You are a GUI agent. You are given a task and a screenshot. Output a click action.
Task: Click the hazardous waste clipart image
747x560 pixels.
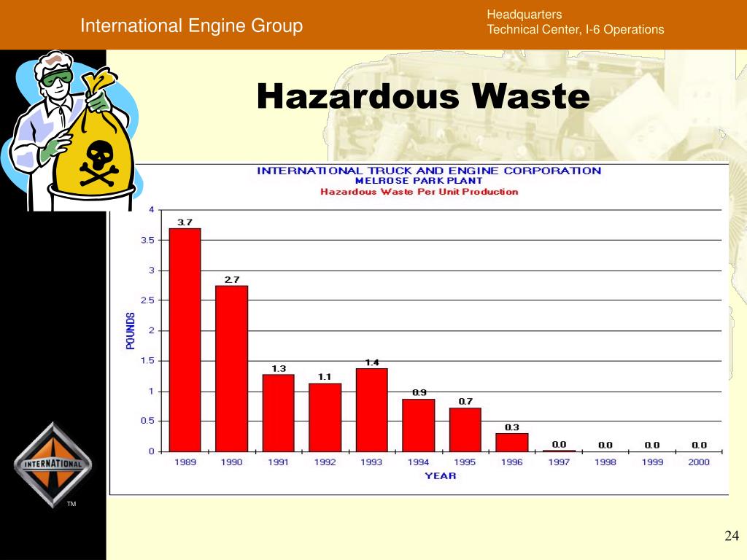71,131
